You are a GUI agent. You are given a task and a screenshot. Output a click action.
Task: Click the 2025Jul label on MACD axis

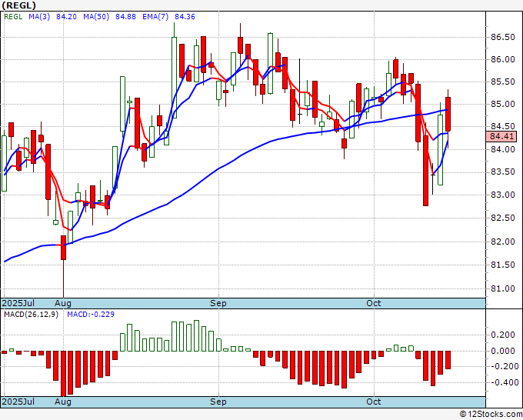[x=18, y=402]
